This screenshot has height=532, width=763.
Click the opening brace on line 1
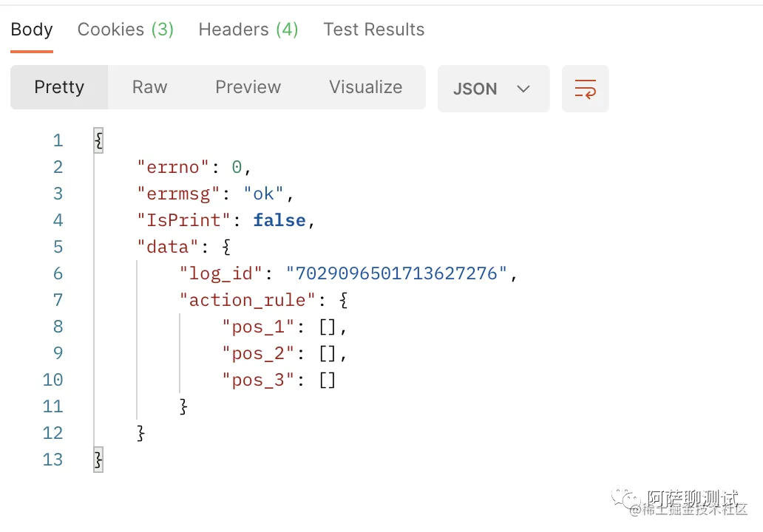98,140
